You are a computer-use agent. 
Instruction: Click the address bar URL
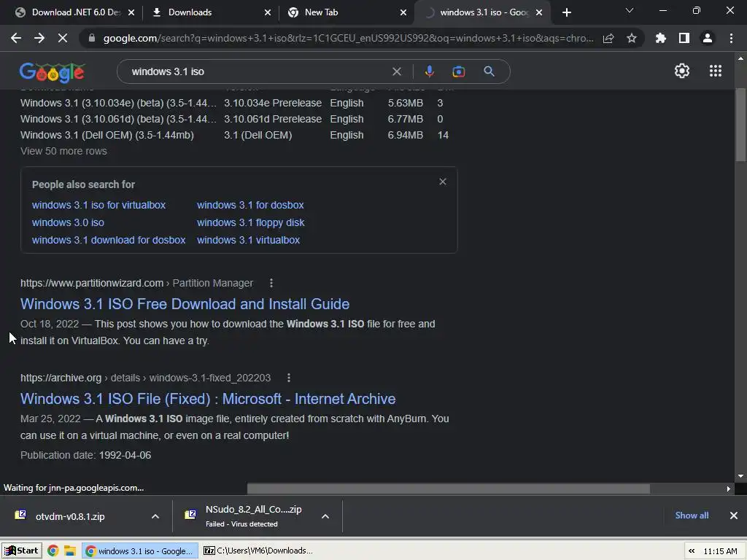[x=348, y=39]
